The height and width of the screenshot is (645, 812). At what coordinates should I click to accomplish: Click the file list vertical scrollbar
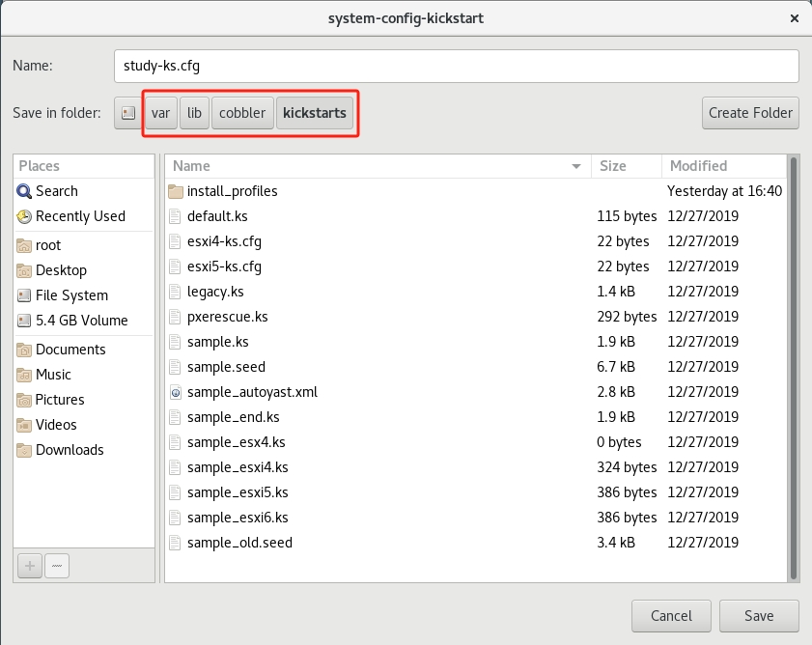coord(794,367)
